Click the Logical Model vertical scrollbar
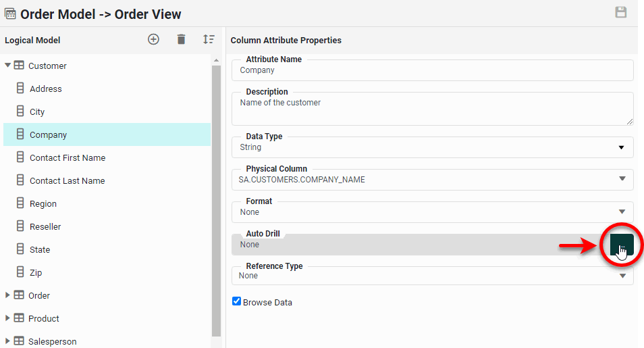Image resolution: width=644 pixels, height=348 pixels. coord(216,196)
